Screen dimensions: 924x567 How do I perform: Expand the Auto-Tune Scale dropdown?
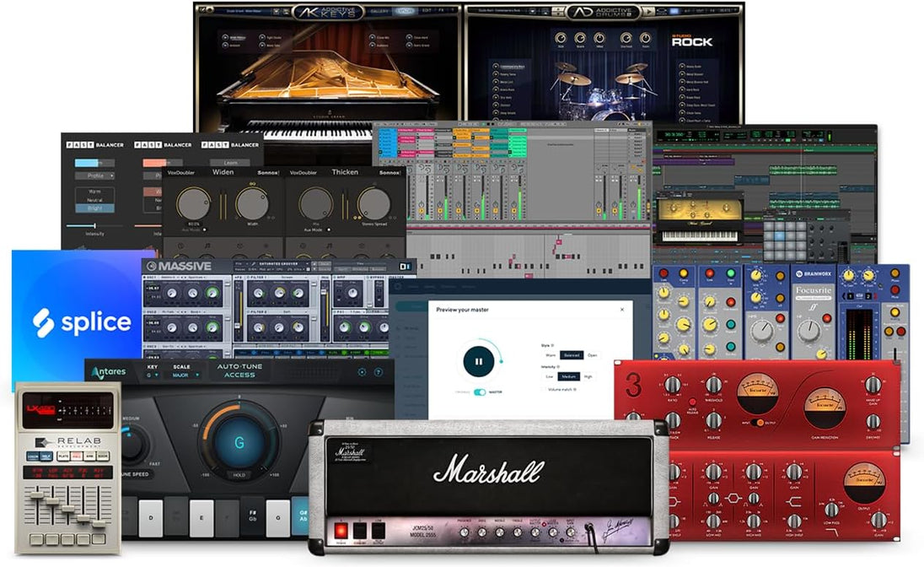click(x=185, y=375)
